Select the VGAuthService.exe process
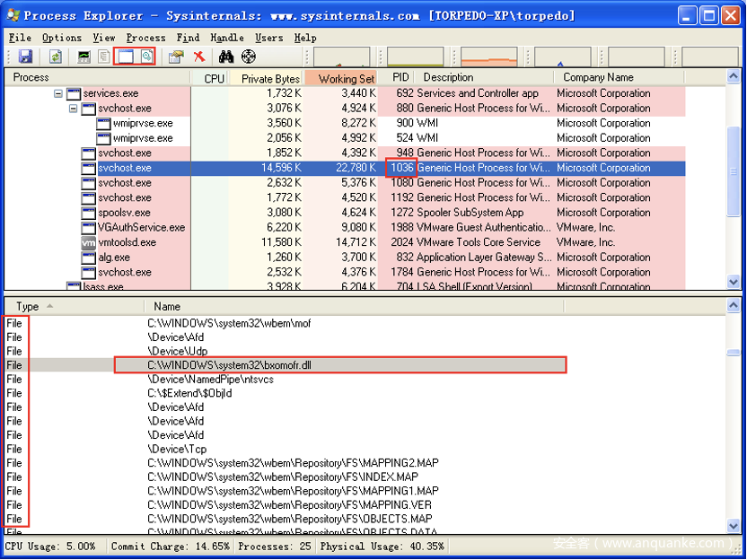Screen dimensions: 747x560 pos(345,228)
